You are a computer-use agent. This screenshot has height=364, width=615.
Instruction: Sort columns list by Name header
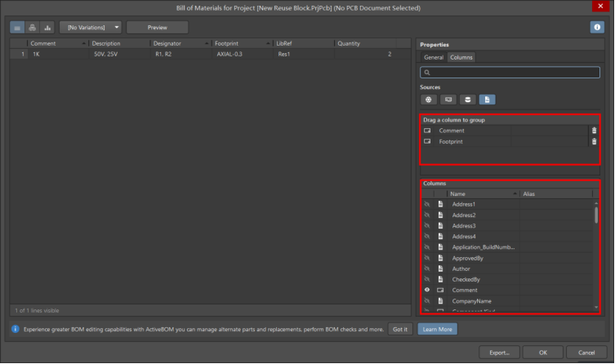coord(482,193)
